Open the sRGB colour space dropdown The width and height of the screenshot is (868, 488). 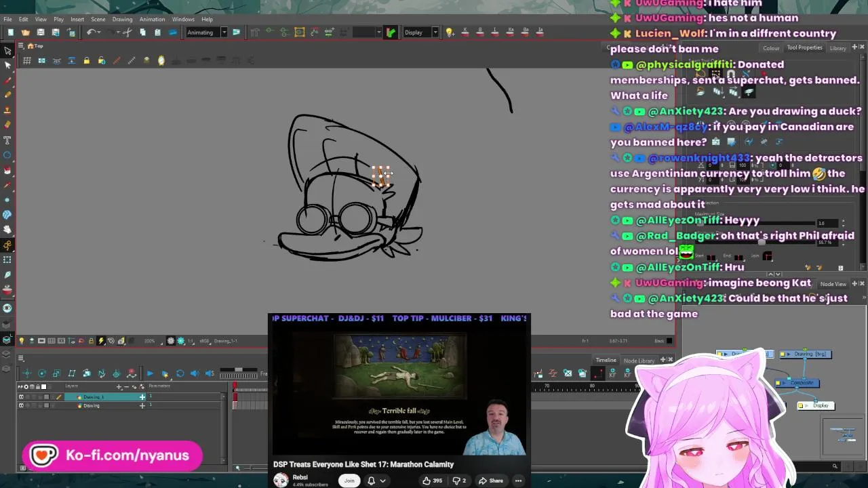[205, 341]
